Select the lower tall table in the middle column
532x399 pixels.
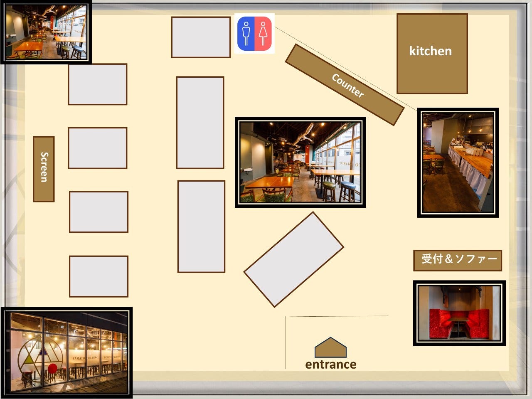[x=201, y=227]
